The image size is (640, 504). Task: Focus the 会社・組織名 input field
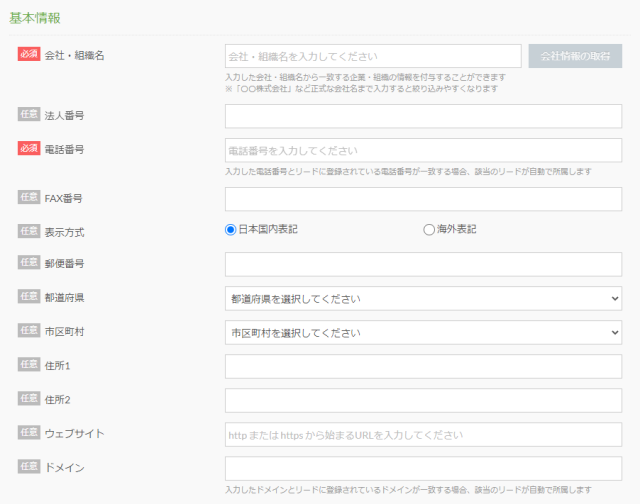[373, 56]
